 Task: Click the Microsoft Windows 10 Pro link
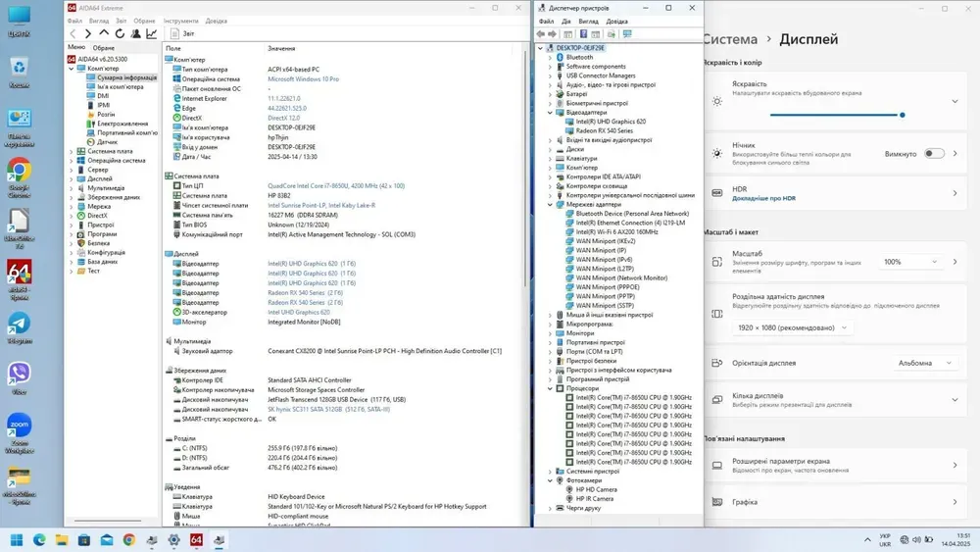pyautogui.click(x=303, y=79)
